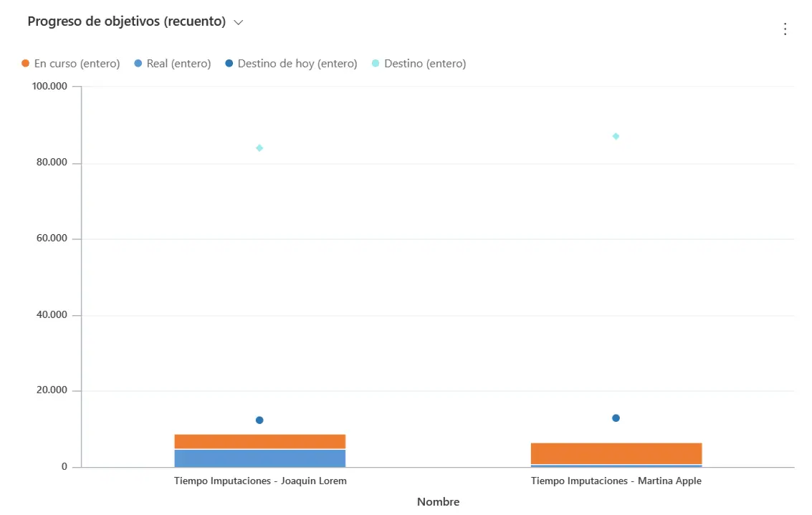This screenshot has width=812, height=515.
Task: Click the thin blue Real bar for Martina Apple
Action: [616, 466]
